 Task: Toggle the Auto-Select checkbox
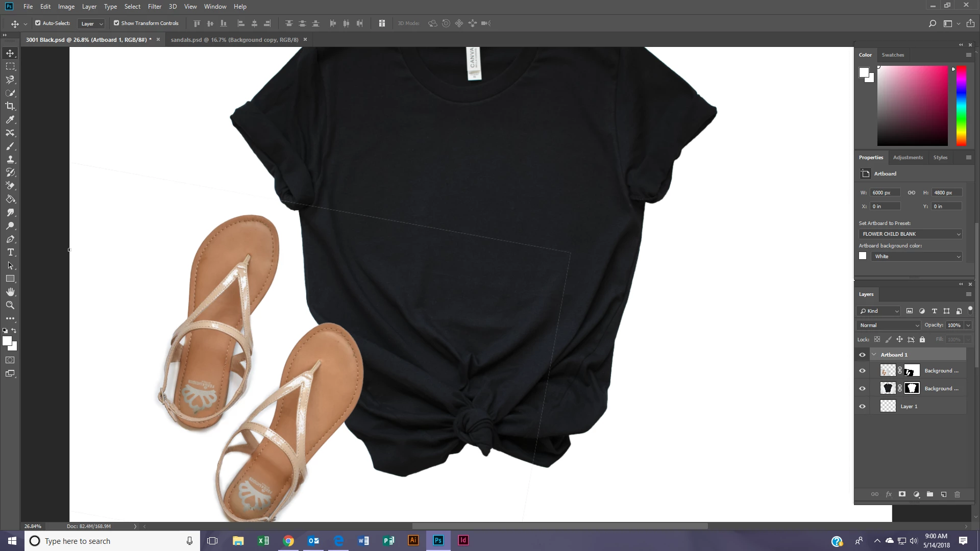tap(38, 23)
